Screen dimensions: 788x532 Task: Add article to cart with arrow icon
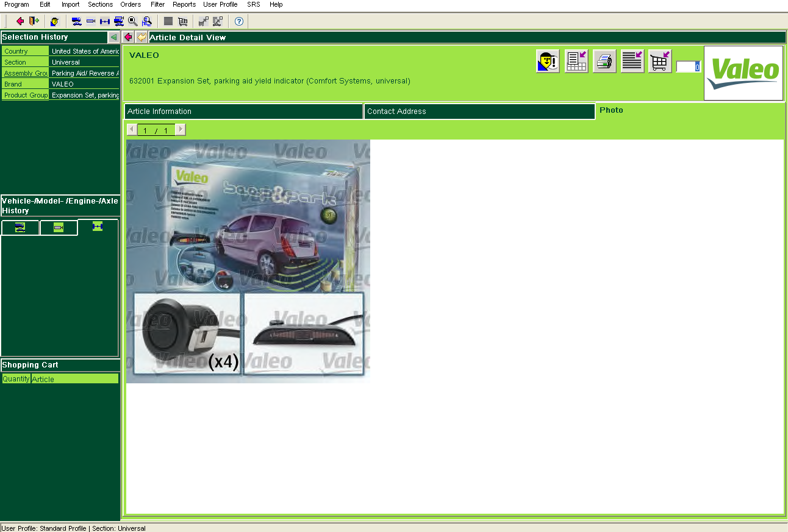(660, 62)
